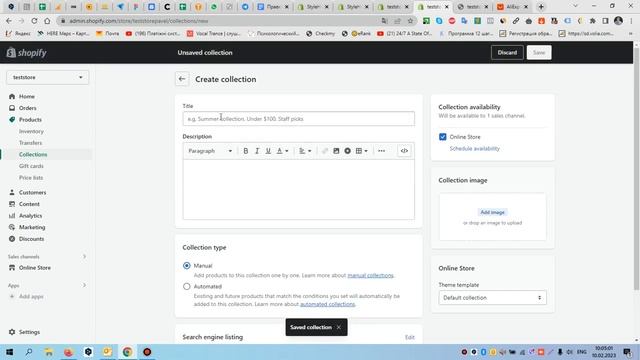Open a new browser tab
640x360 pixels.
[541, 7]
